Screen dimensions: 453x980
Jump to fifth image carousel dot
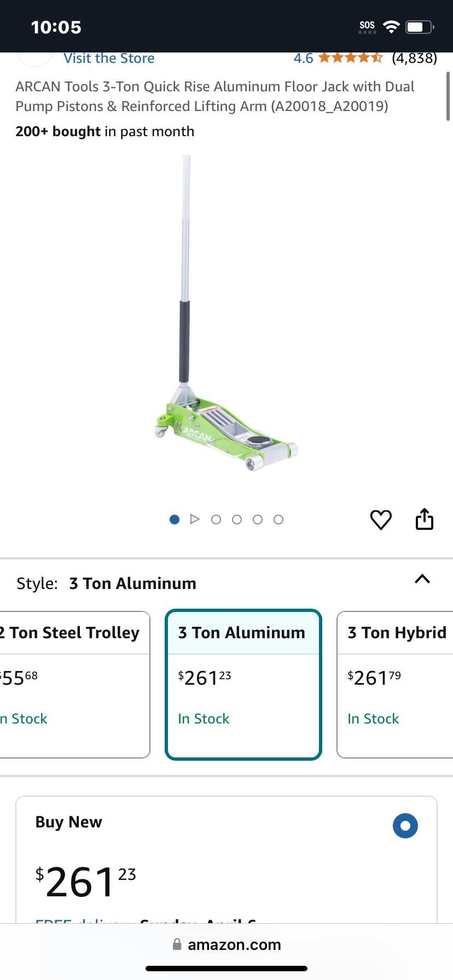point(258,520)
